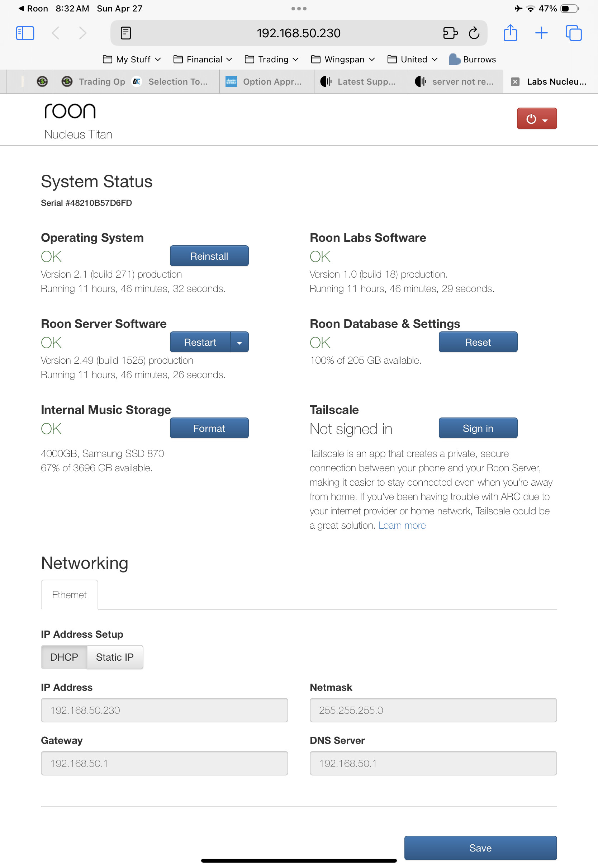Select the pinned dollar-sign tab icon
The width and height of the screenshot is (598, 868).
pos(42,81)
